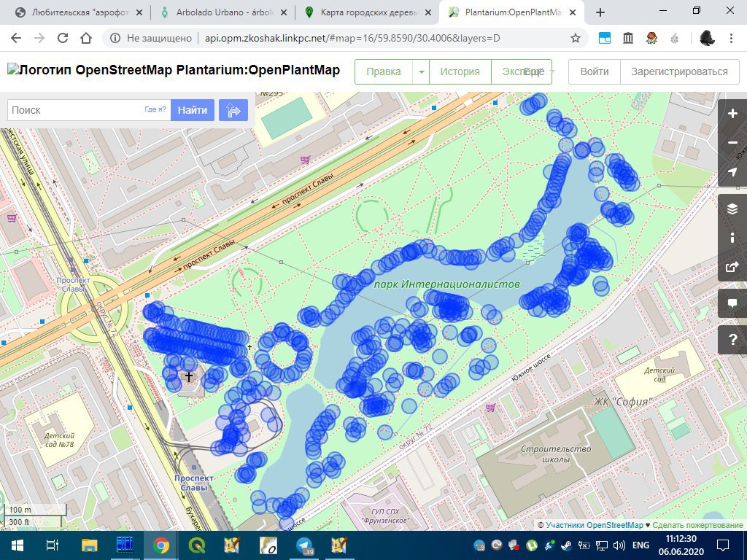Viewport: 747px width, 560px height.
Task: Open the Windows notification center
Action: 723,545
